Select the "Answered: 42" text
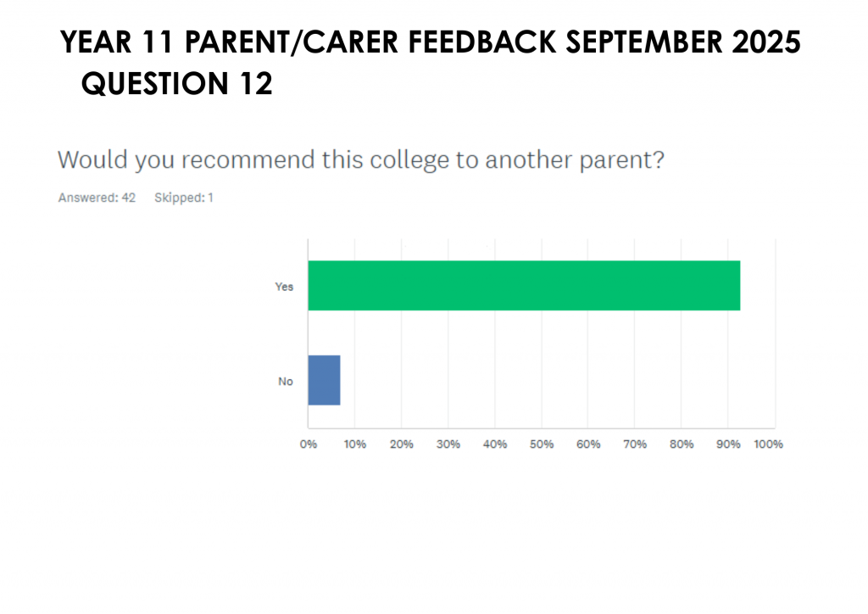This screenshot has height=614, width=868. 97,198
